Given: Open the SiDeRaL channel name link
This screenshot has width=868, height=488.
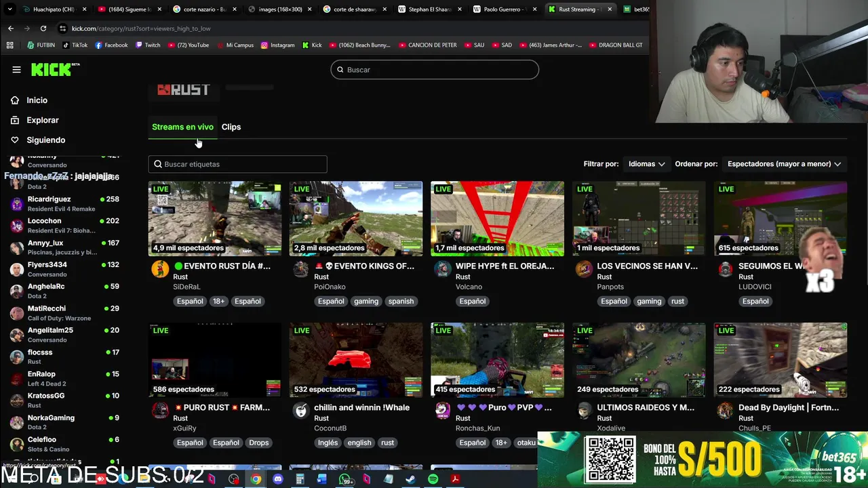Looking at the screenshot, I should point(186,287).
